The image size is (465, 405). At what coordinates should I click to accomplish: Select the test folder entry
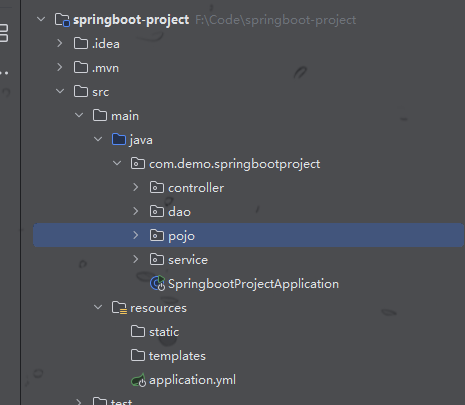(121, 401)
